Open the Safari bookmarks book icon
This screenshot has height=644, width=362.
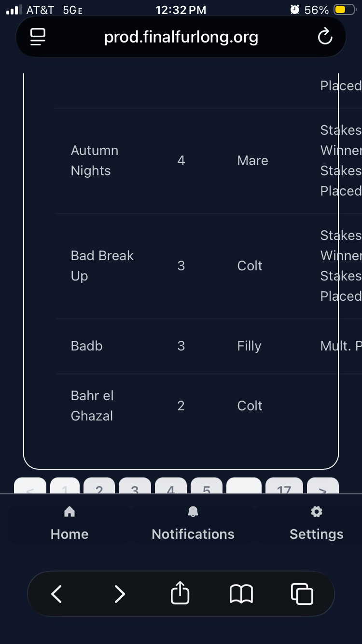pyautogui.click(x=241, y=594)
